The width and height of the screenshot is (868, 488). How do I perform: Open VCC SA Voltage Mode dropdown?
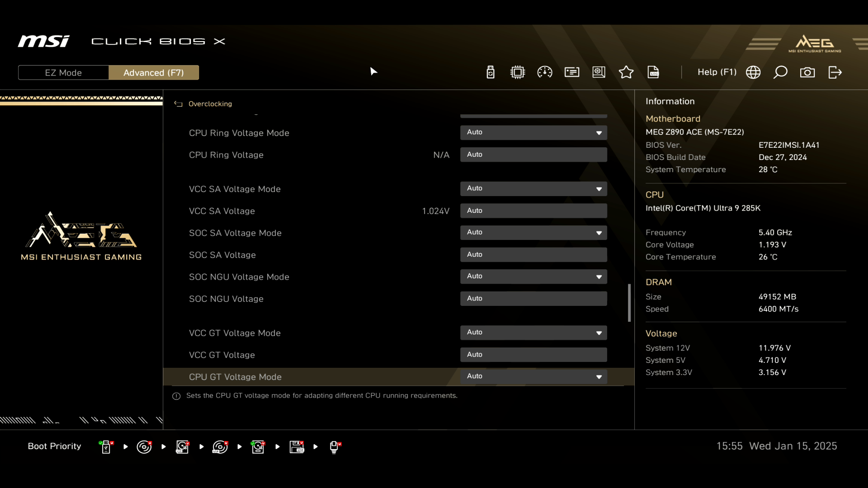[x=533, y=188]
